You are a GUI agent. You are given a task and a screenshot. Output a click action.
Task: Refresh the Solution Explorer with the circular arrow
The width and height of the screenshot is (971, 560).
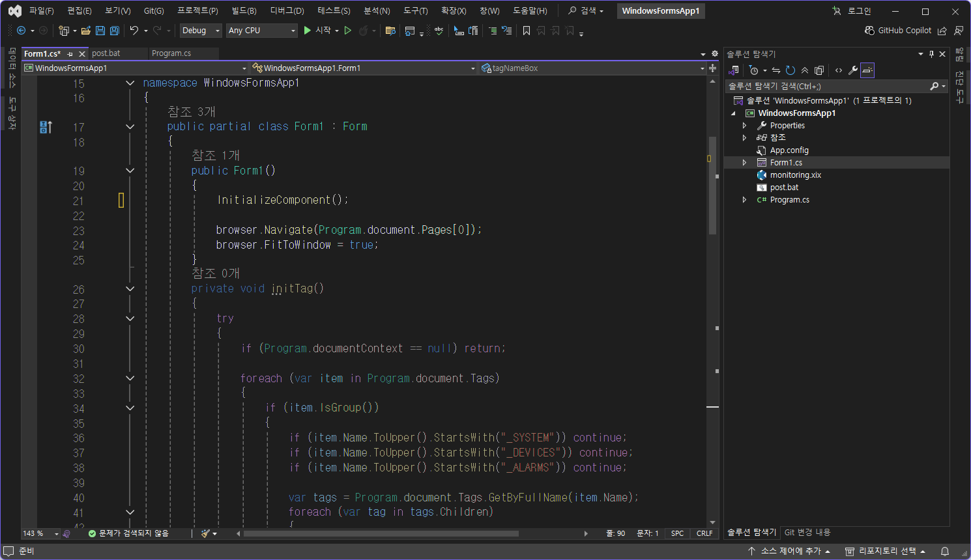(790, 70)
